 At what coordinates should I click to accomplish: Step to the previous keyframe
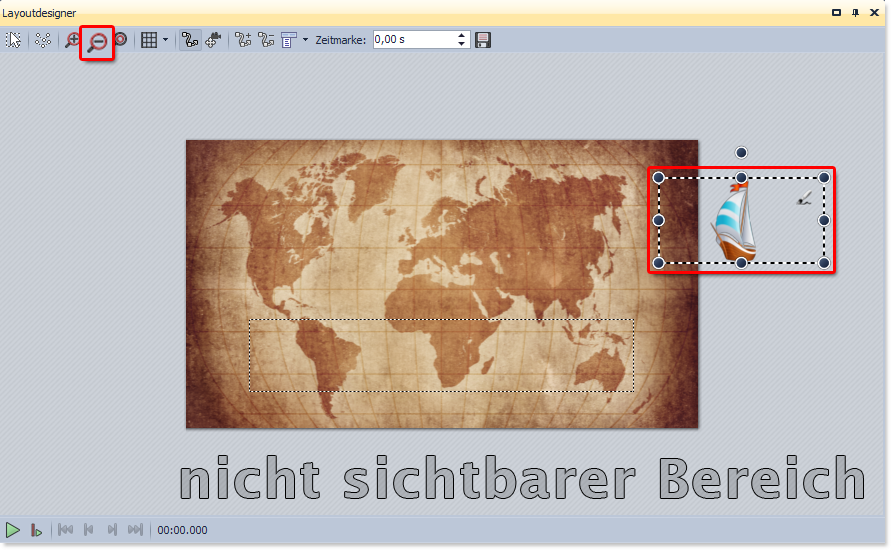click(88, 530)
